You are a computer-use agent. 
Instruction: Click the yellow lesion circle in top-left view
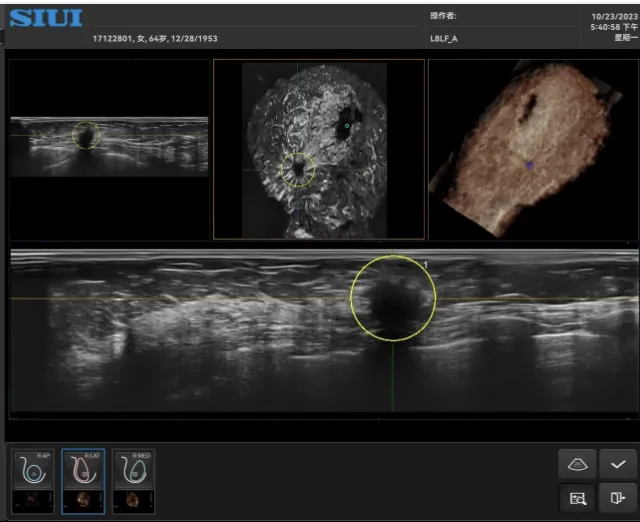[86, 135]
